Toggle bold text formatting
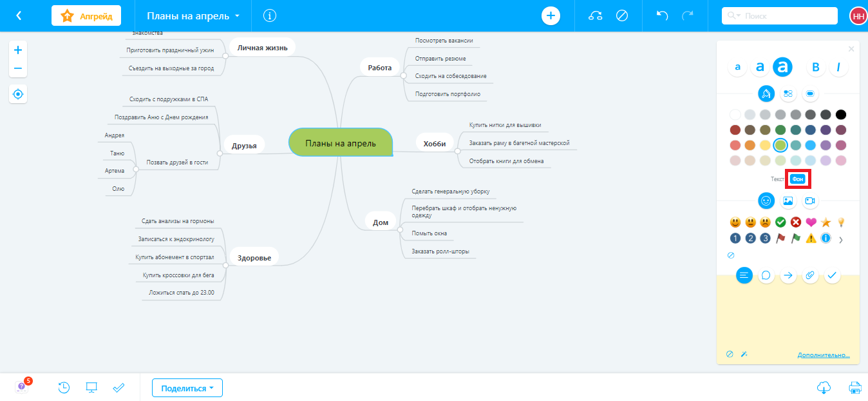The height and width of the screenshot is (401, 868). pos(815,67)
